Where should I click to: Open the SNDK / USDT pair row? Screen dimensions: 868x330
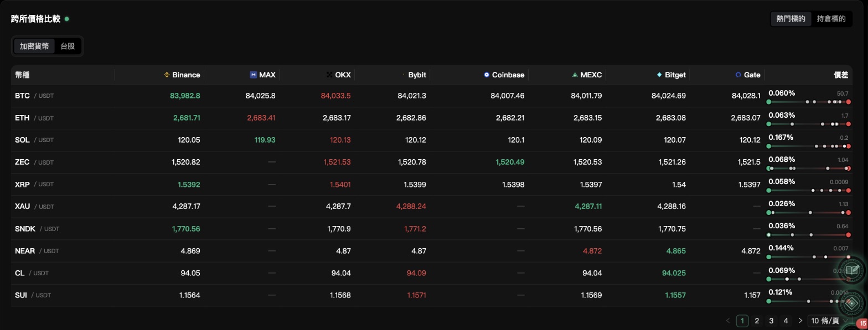coord(432,228)
